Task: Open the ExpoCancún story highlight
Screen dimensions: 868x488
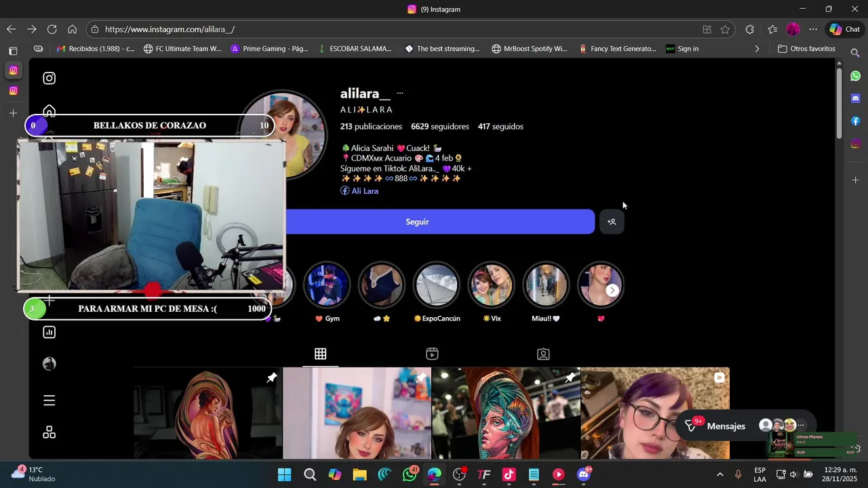Action: [x=437, y=285]
